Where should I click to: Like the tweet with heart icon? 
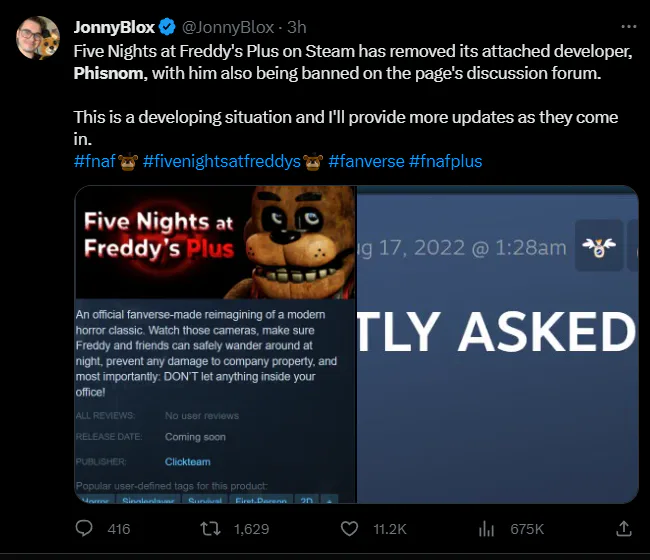[349, 529]
